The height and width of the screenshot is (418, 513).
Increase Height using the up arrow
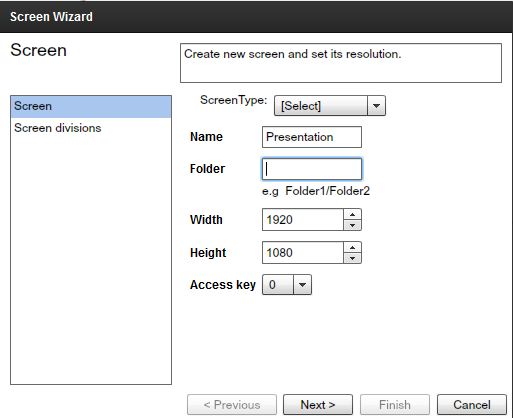352,247
